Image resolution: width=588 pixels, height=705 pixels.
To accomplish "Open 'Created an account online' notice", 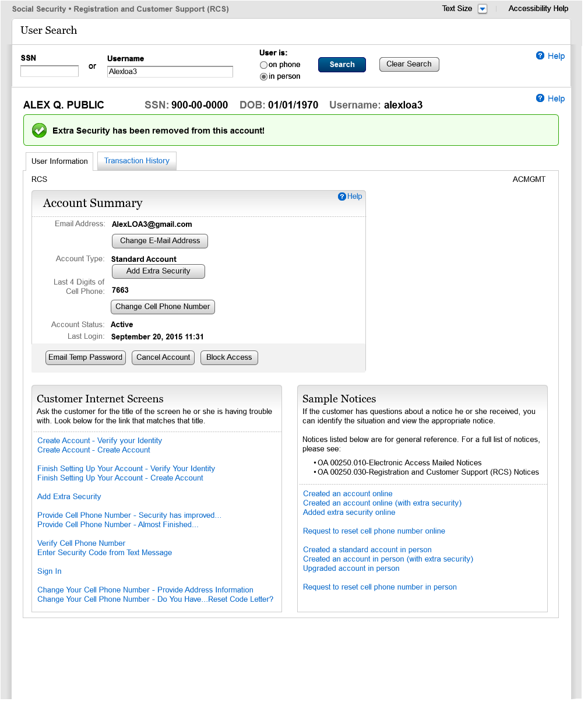I will (348, 494).
